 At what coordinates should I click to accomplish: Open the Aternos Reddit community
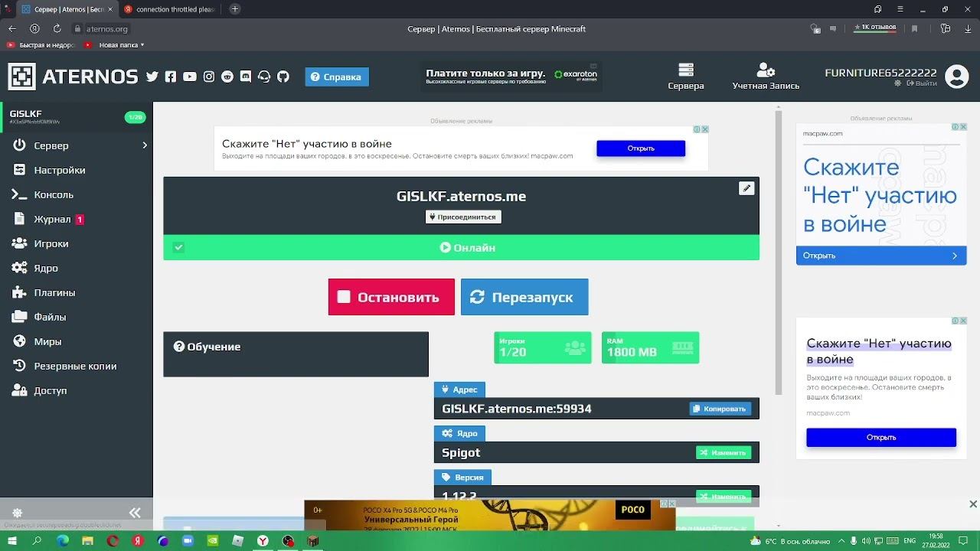click(227, 77)
